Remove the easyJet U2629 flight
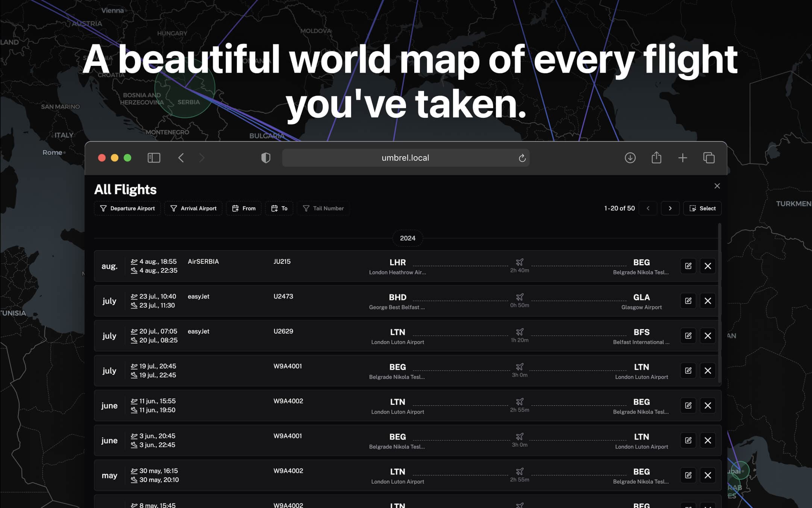Viewport: 812px width, 508px height. [x=708, y=336]
